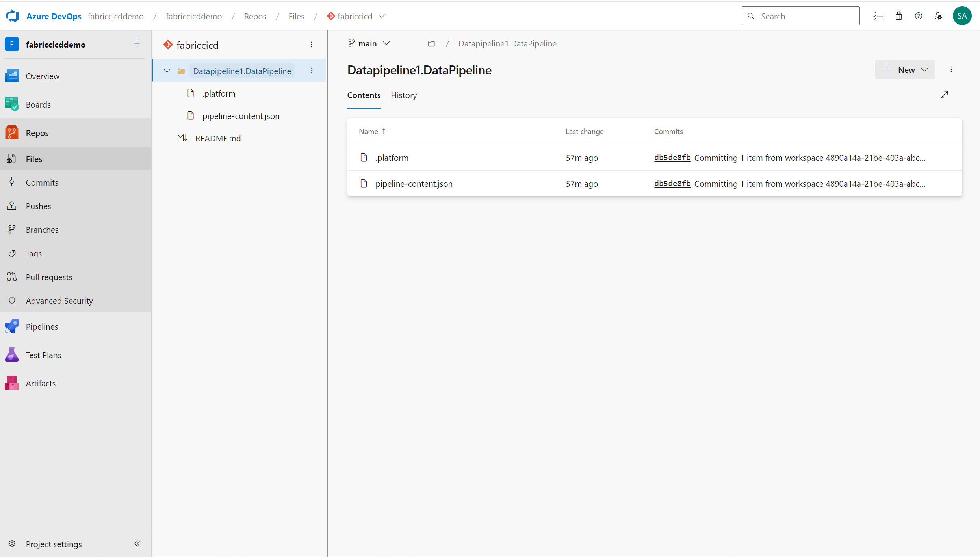Click the Files breadcrumb in the header
The height and width of the screenshot is (557, 980).
pyautogui.click(x=296, y=16)
